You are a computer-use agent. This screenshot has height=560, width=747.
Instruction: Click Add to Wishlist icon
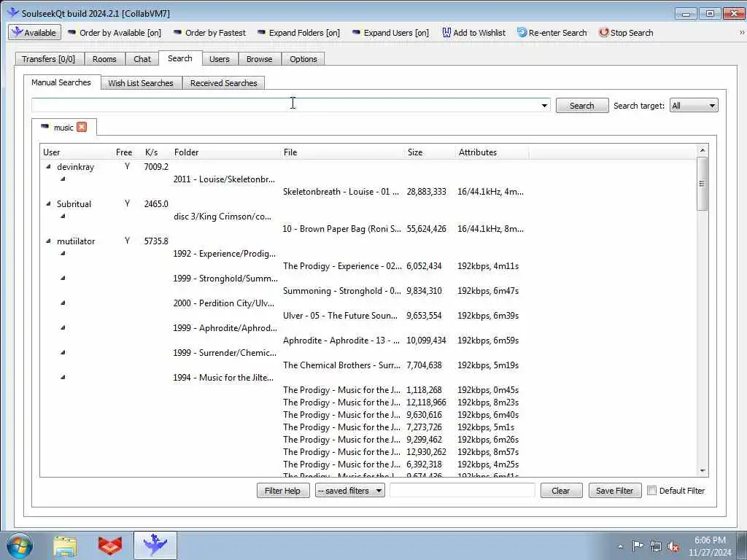click(446, 32)
